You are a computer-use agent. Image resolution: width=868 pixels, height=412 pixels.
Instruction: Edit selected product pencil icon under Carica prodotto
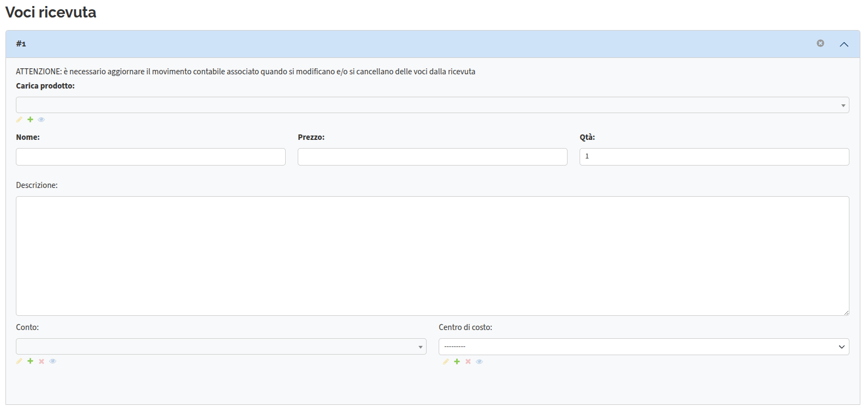click(x=19, y=120)
